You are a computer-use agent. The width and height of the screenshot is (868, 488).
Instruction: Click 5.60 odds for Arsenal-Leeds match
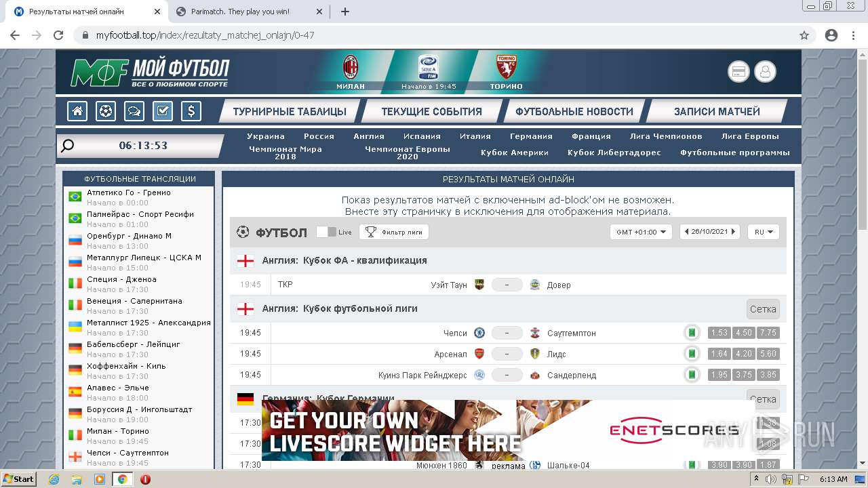(x=768, y=354)
